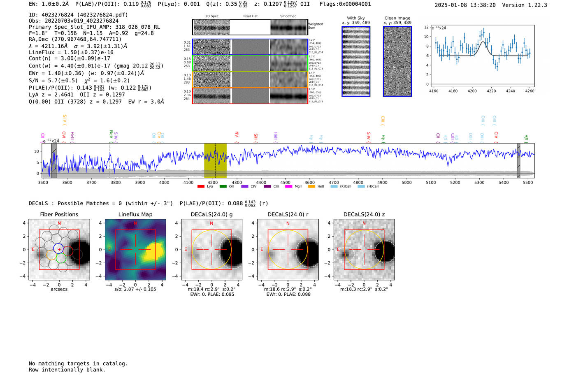Click the 'S/N = 5.7(±0.5)' line

pos(53,81)
